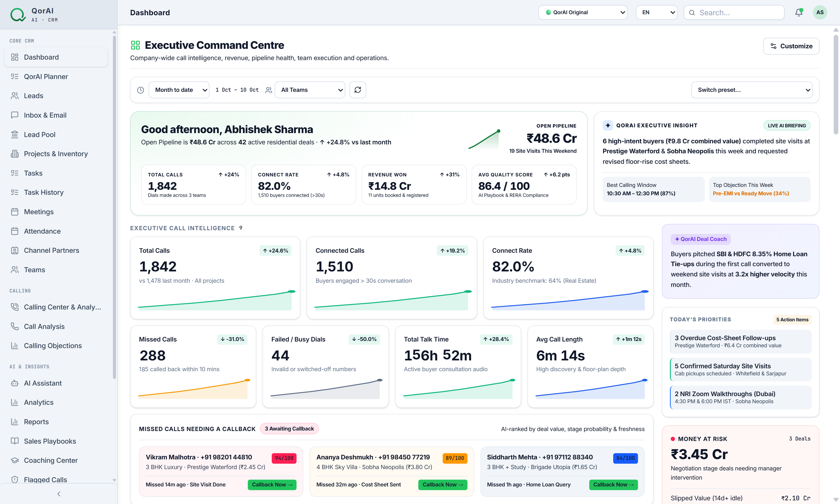Click the QorAI logo in the sidebar
Image resolution: width=840 pixels, height=504 pixels.
click(18, 15)
